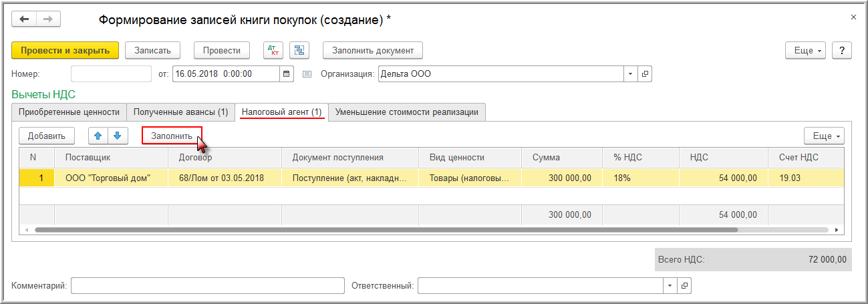Click the open button next to Ответственный
This screenshot has width=868, height=304.
(684, 286)
